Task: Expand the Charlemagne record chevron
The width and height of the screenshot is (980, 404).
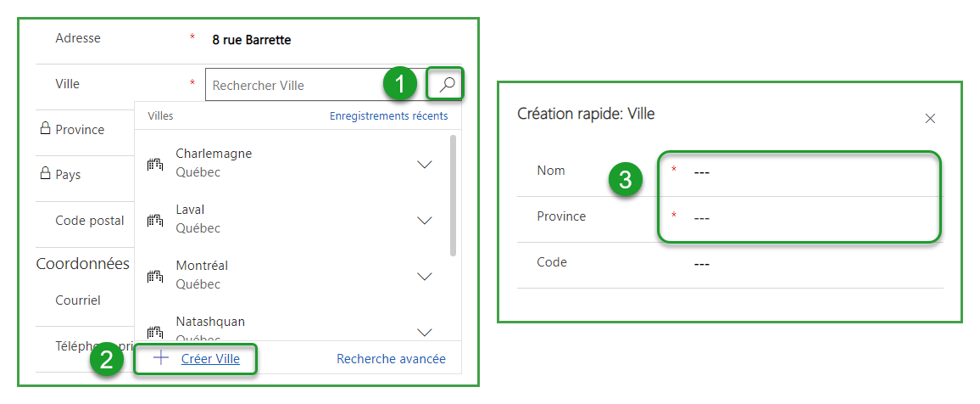Action: (x=426, y=165)
